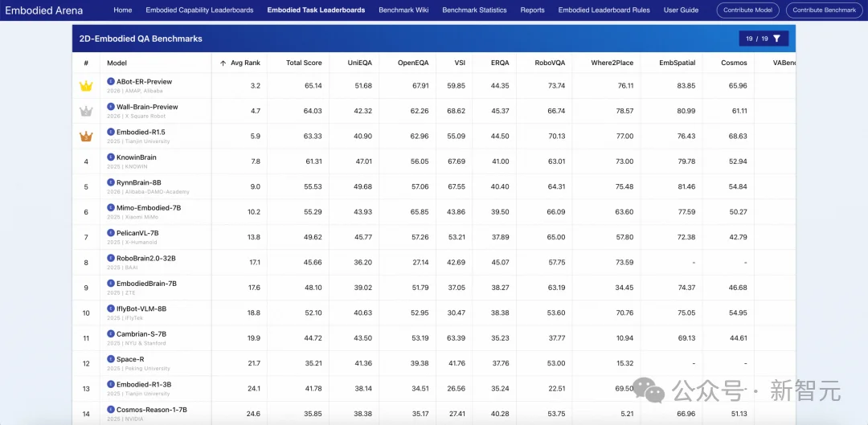The height and width of the screenshot is (425, 868).
Task: Sort the table by the UniEQA column
Action: 360,63
